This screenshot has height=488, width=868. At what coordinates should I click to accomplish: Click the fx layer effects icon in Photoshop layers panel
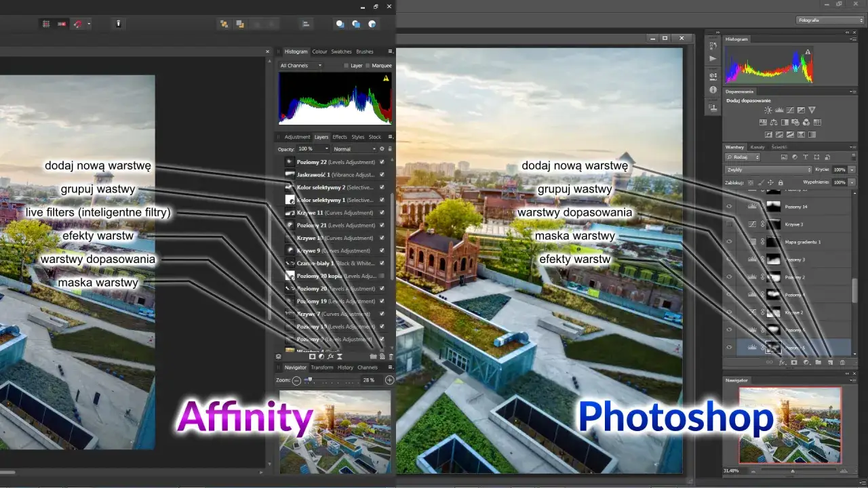(781, 362)
